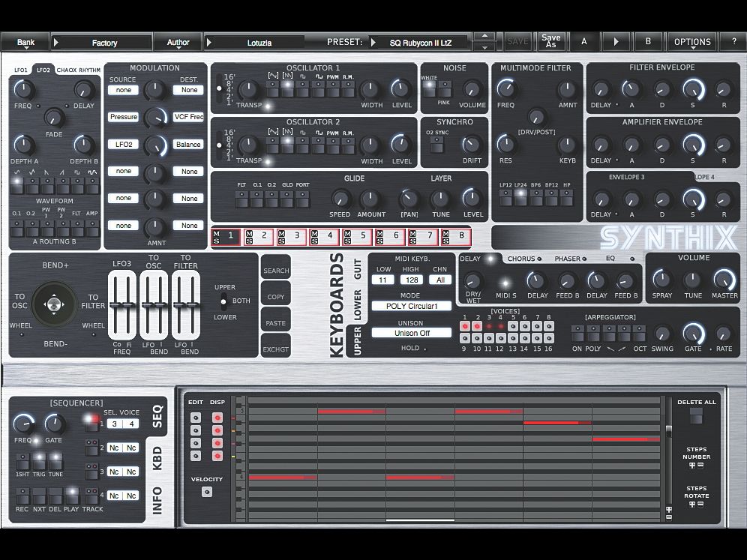Select preset slot B
The height and width of the screenshot is (560, 747).
click(x=647, y=42)
